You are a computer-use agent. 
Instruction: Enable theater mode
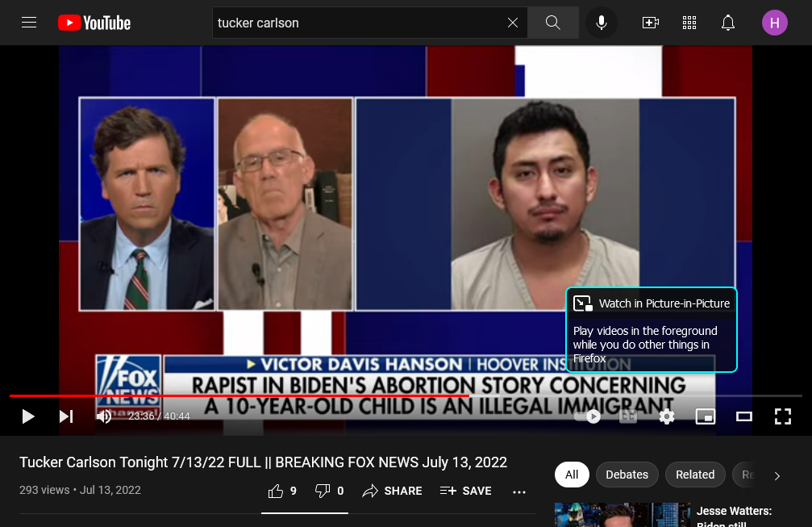(x=744, y=416)
